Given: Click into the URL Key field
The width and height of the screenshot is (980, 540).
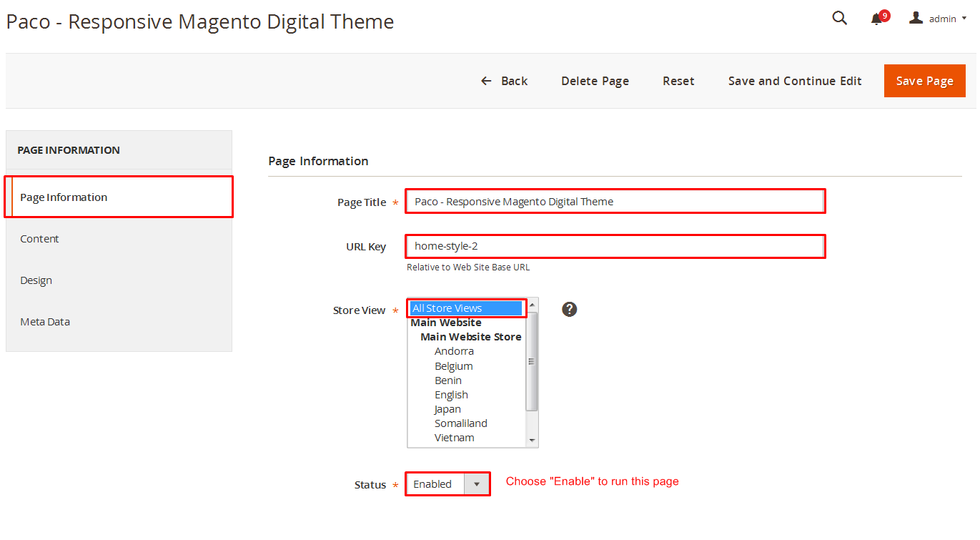Looking at the screenshot, I should [x=615, y=246].
